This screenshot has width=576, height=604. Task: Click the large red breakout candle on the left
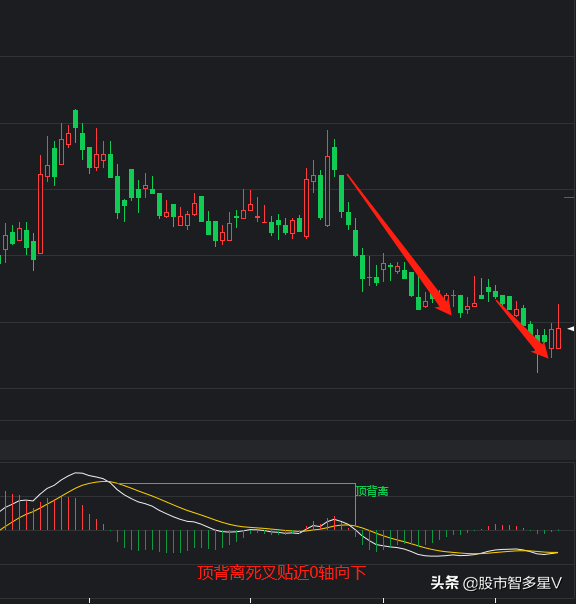tap(40, 205)
